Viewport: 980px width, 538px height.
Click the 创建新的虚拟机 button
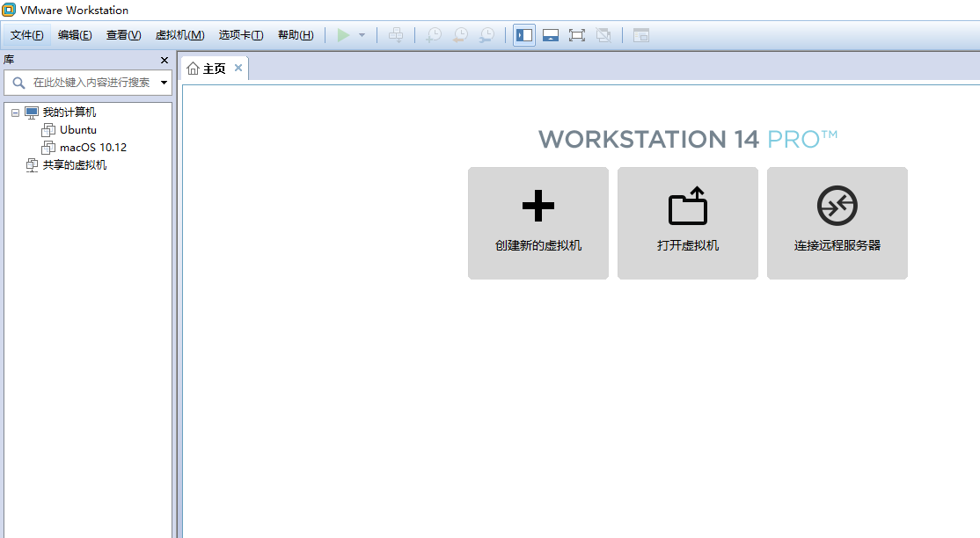click(538, 223)
